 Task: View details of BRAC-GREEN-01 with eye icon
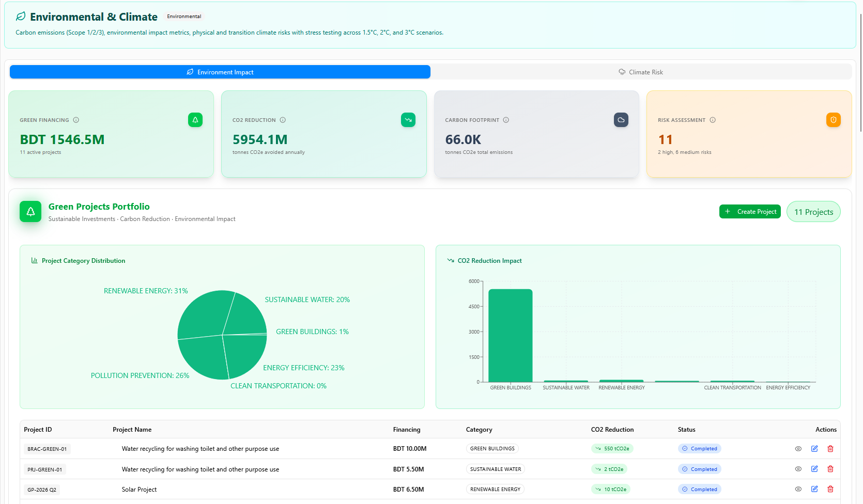tap(798, 449)
